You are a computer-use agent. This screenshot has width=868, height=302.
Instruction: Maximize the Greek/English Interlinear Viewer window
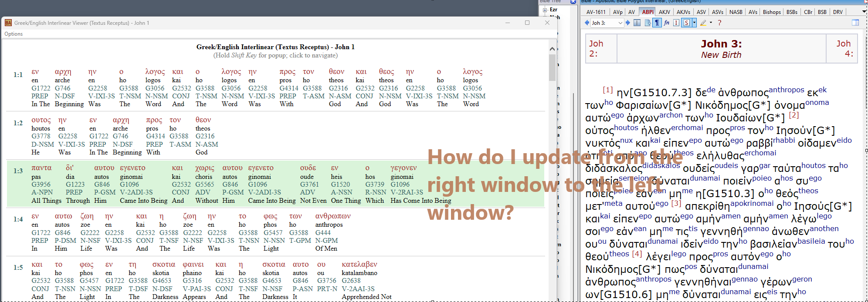527,23
